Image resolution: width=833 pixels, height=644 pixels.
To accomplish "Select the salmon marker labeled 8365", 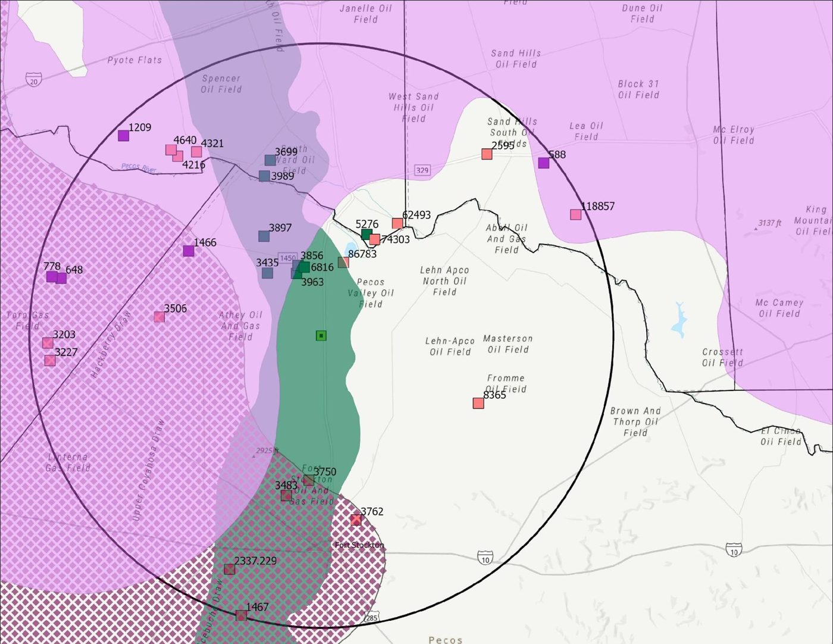I will point(478,404).
